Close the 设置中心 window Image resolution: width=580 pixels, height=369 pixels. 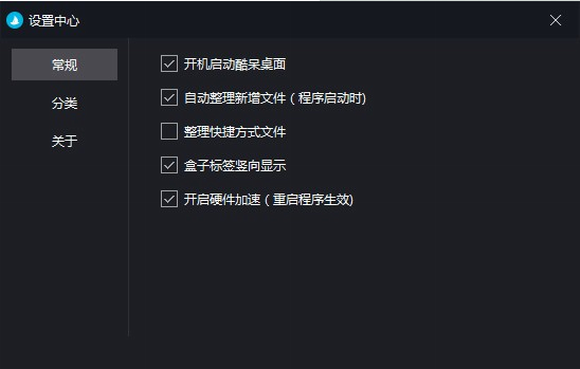pos(555,20)
